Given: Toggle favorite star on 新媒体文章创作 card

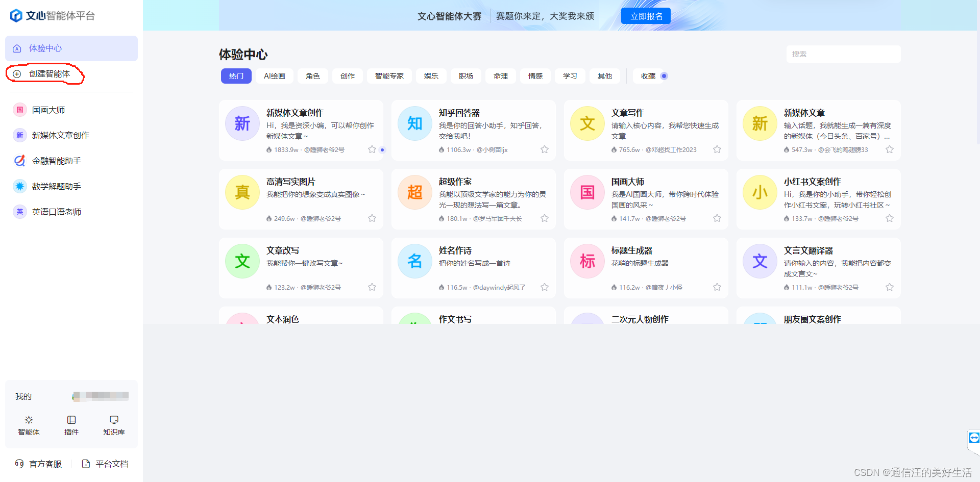Looking at the screenshot, I should pos(372,149).
